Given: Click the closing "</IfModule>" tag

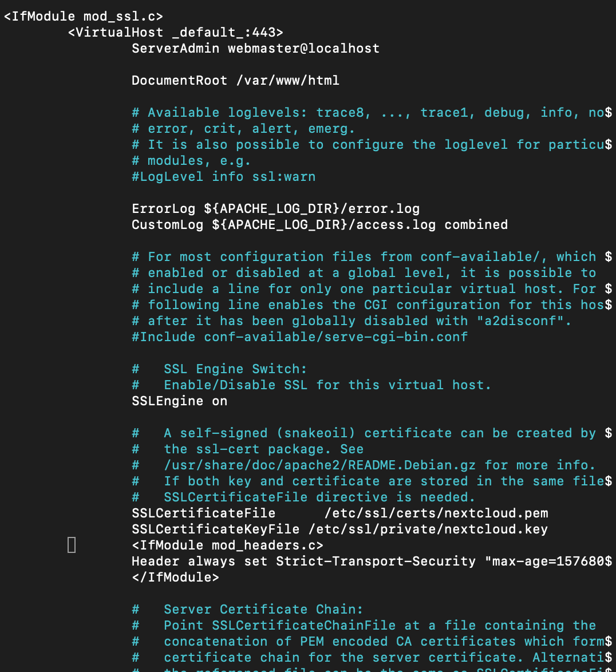Looking at the screenshot, I should 175,577.
